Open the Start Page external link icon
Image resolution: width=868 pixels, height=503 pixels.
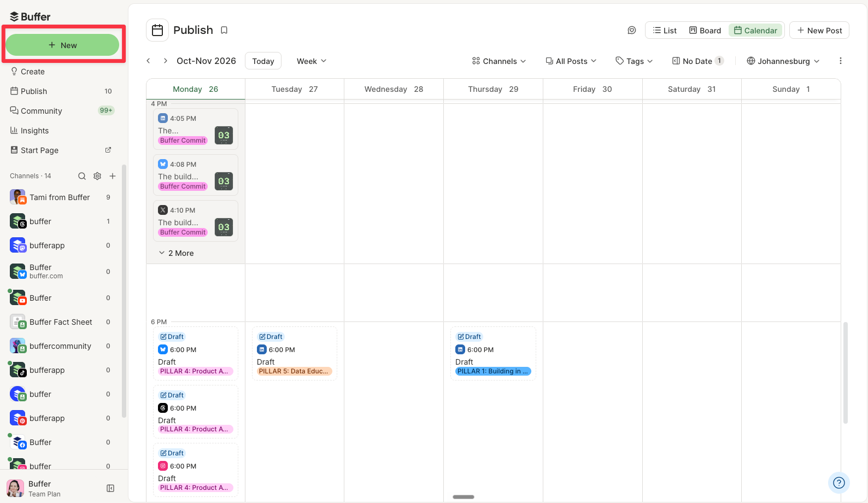(108, 150)
